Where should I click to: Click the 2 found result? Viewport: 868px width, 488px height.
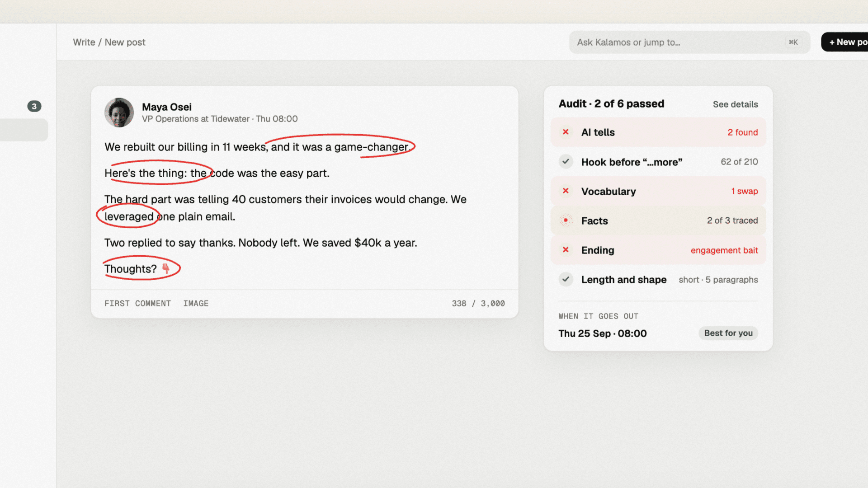point(742,132)
